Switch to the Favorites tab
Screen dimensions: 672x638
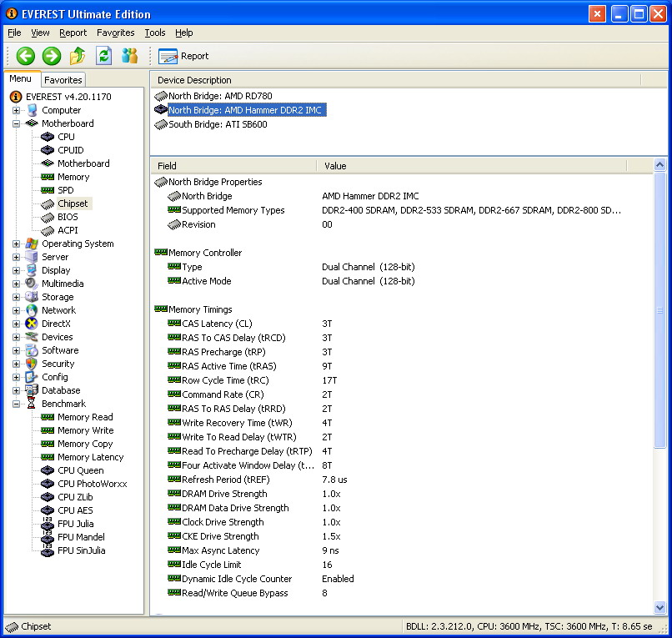click(63, 80)
